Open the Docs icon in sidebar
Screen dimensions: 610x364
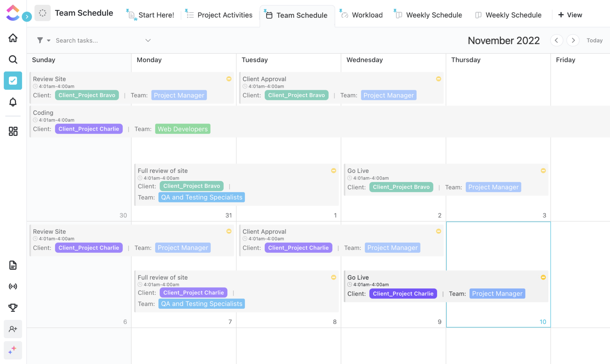13,265
